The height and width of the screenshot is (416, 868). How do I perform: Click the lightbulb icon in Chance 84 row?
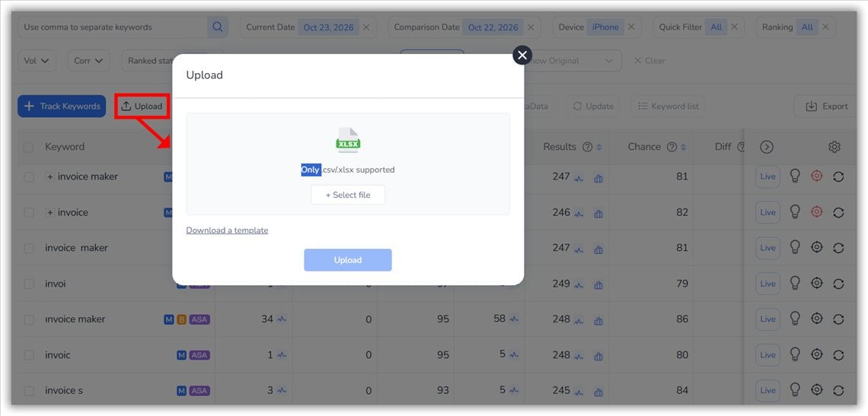tap(795, 390)
